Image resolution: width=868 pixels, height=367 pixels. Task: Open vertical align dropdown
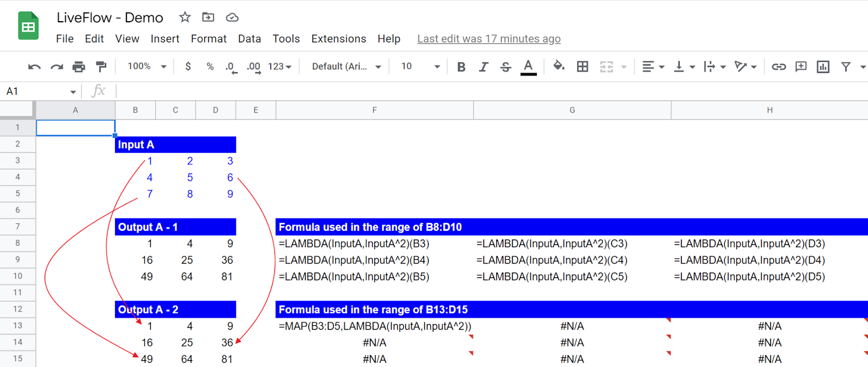coord(684,67)
